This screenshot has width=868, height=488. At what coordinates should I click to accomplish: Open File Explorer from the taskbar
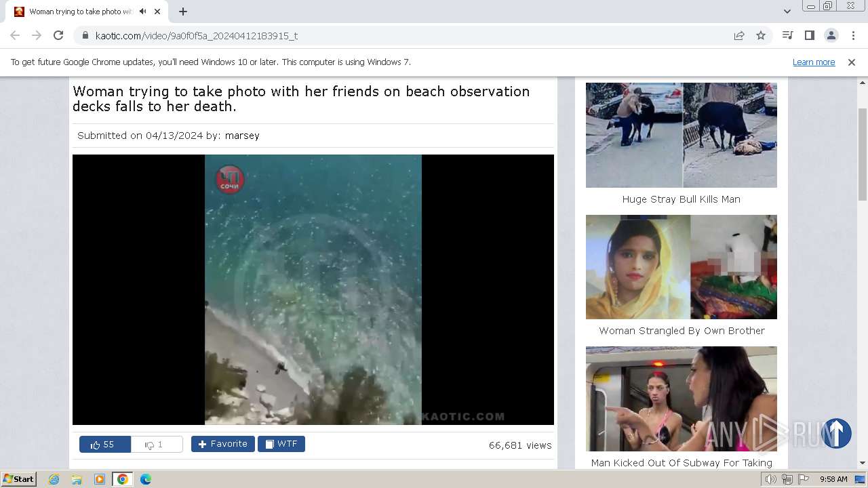coord(77,479)
